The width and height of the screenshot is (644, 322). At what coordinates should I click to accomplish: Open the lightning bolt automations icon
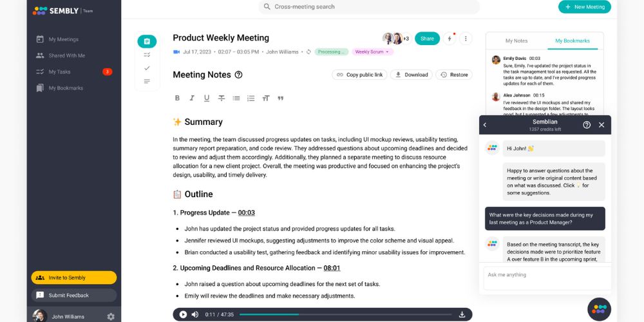pyautogui.click(x=450, y=39)
